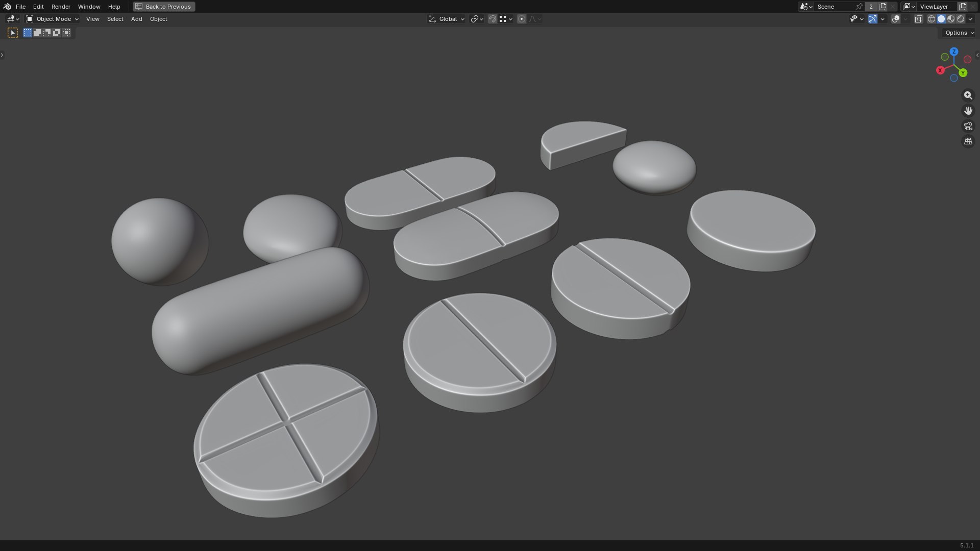Switch perspective/orthographic grid icon

click(x=968, y=141)
